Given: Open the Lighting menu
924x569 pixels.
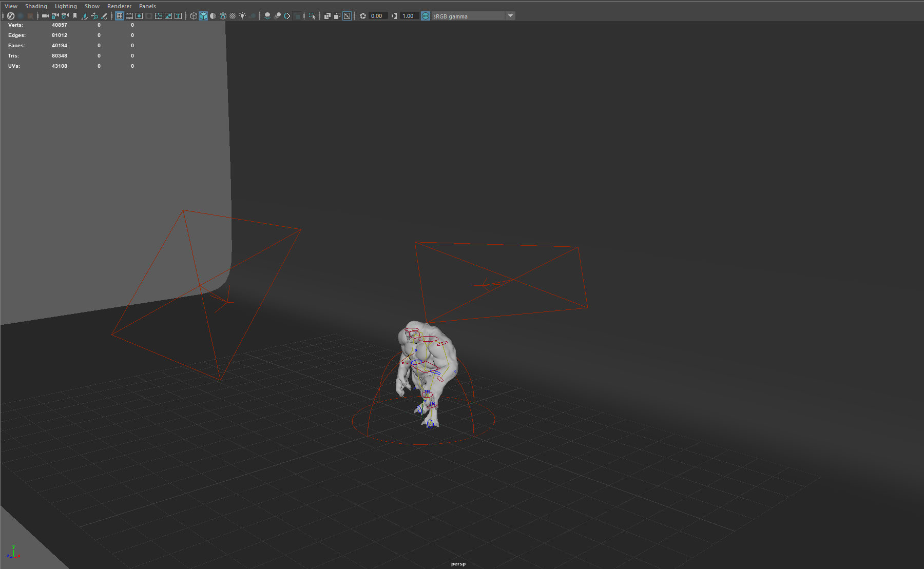Looking at the screenshot, I should pyautogui.click(x=66, y=6).
